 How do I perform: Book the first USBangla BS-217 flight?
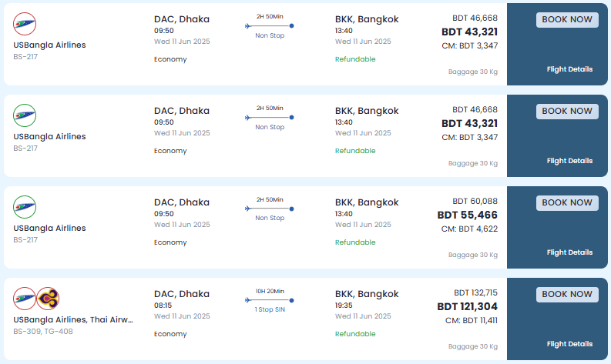[567, 20]
